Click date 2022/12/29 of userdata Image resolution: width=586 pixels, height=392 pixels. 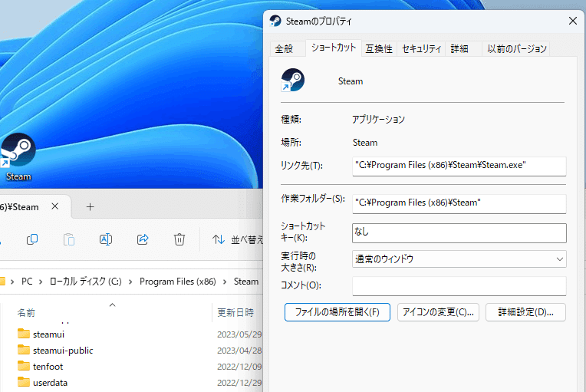[239, 382]
